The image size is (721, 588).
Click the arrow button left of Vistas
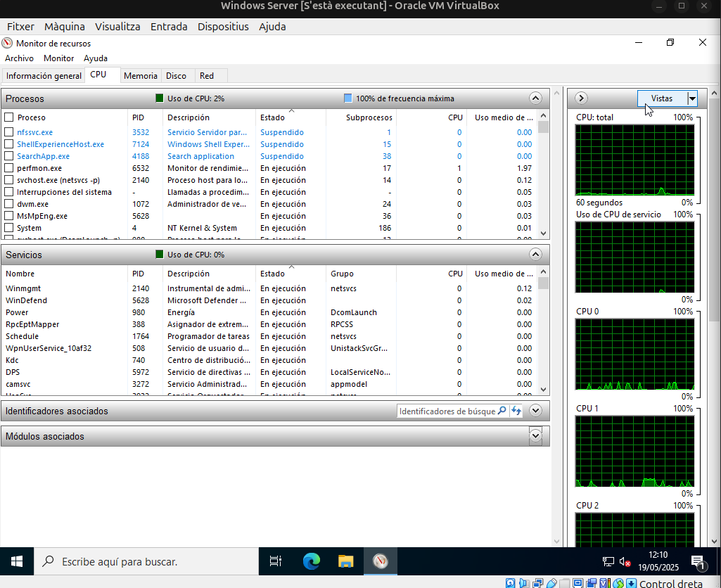pos(581,98)
